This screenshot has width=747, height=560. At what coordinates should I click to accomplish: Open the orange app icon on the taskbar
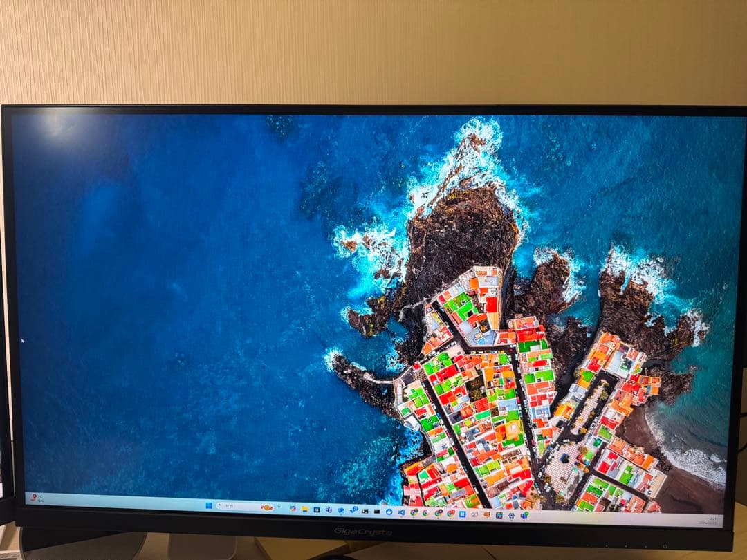tap(486, 514)
